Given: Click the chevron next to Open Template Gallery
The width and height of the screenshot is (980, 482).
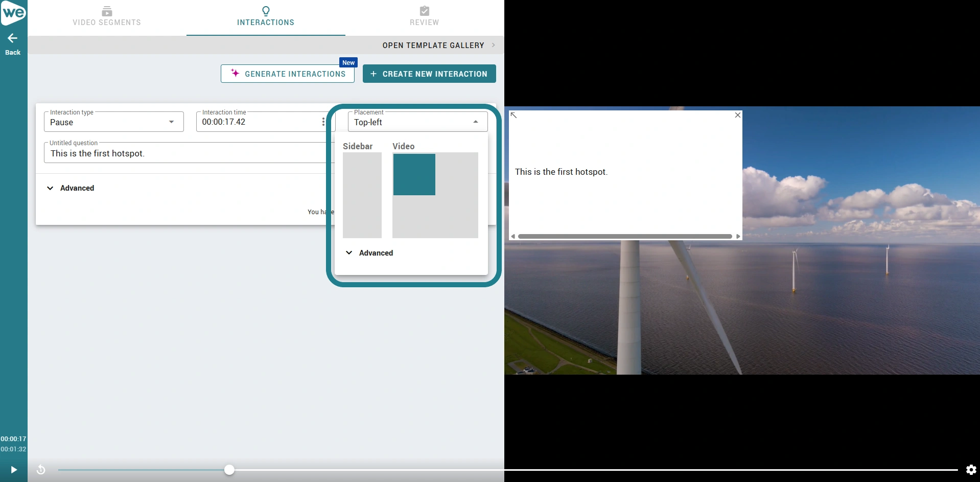Looking at the screenshot, I should click(493, 45).
